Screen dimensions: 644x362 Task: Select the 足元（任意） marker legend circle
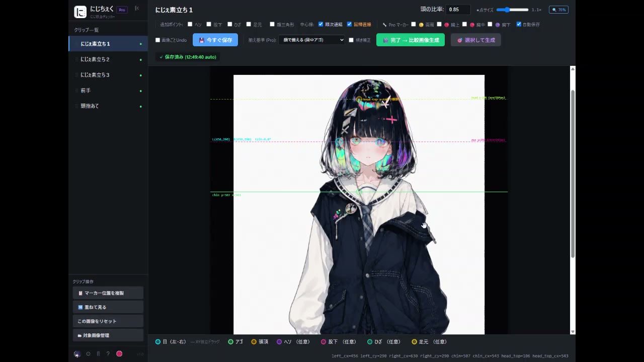point(414,342)
